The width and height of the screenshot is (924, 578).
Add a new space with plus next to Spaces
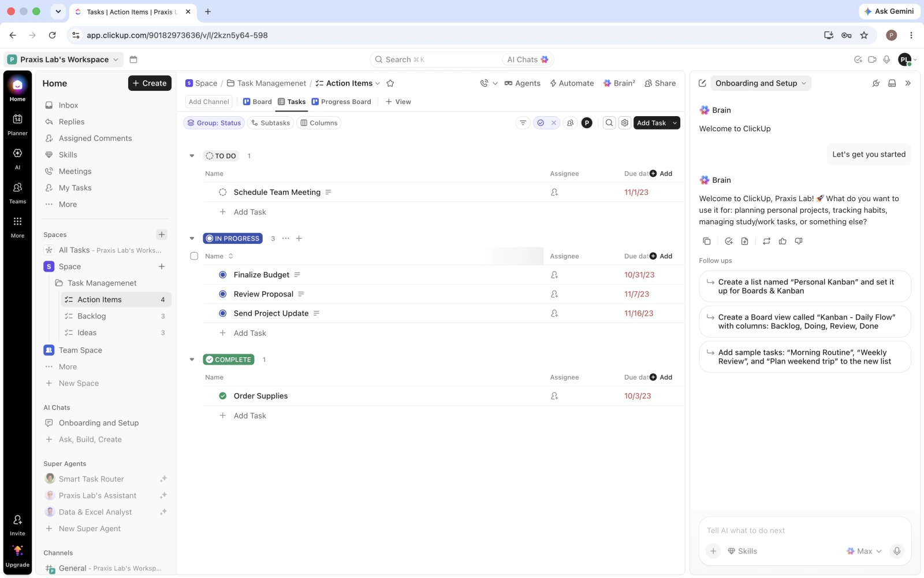pyautogui.click(x=162, y=234)
